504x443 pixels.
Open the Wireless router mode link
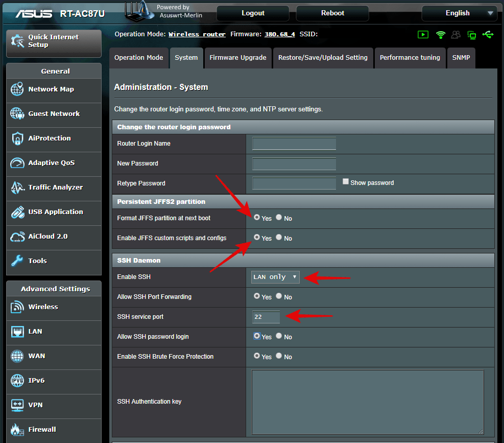coord(197,34)
